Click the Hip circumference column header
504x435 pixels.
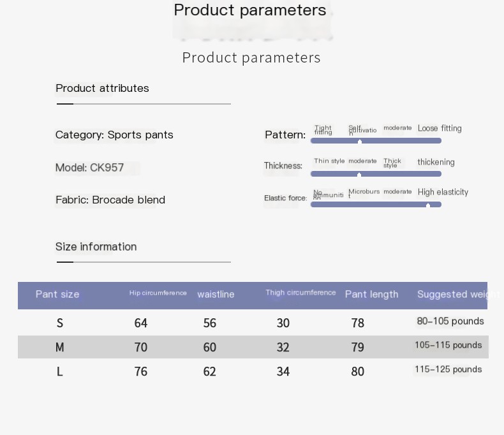click(158, 293)
